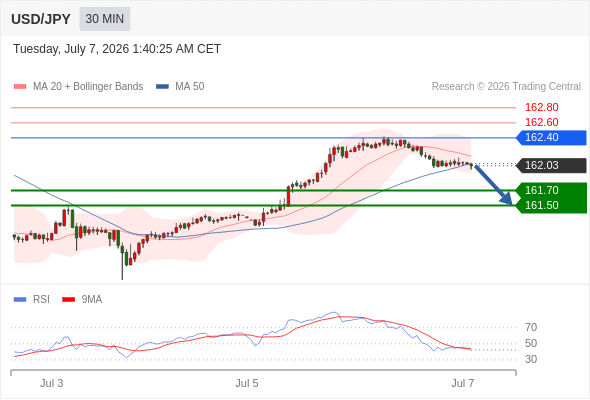Click the MA 20 + Bollinger Bands legend swatch
Viewport: 590px width, 400px height.
click(20, 87)
